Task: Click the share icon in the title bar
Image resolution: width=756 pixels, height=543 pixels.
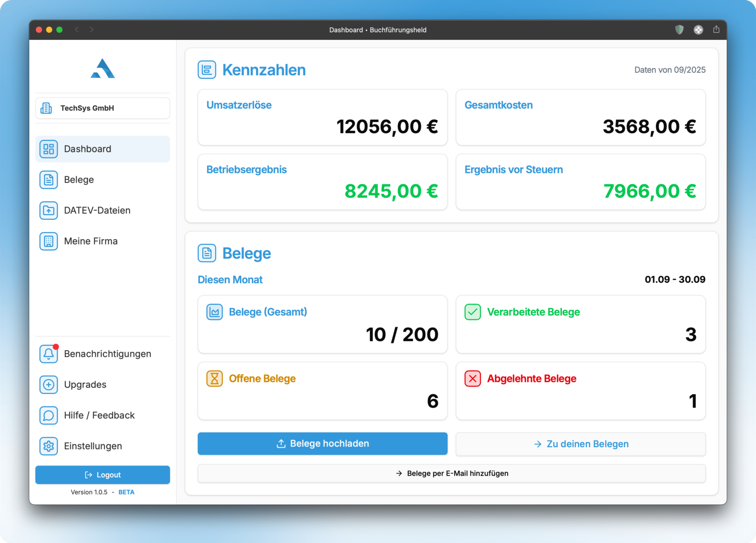Action: (x=716, y=29)
